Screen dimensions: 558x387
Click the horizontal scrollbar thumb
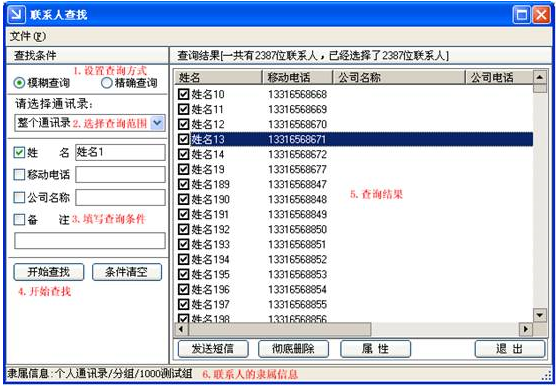tap(280, 329)
